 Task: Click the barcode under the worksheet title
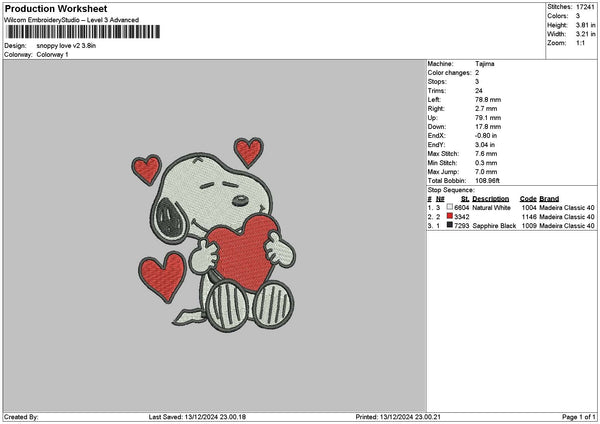point(83,32)
